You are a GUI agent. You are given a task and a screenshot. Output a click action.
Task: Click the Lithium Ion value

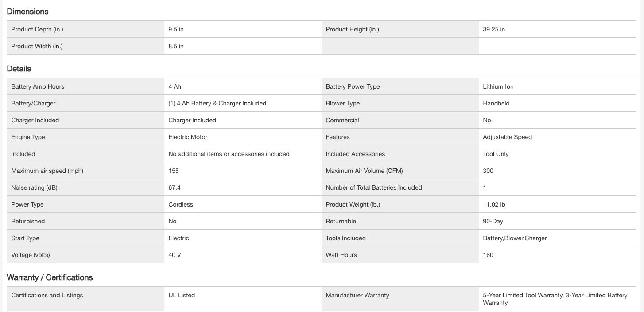click(x=498, y=87)
